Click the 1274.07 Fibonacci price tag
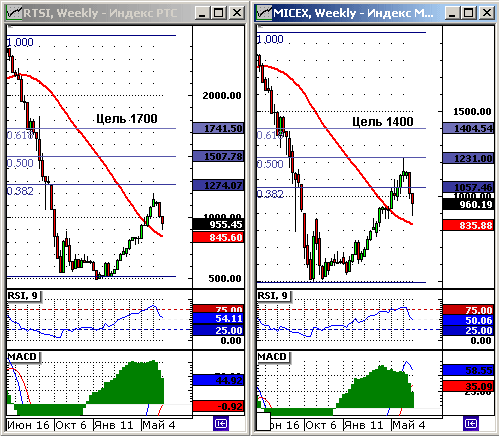This screenshot has width=499, height=436. [x=218, y=185]
